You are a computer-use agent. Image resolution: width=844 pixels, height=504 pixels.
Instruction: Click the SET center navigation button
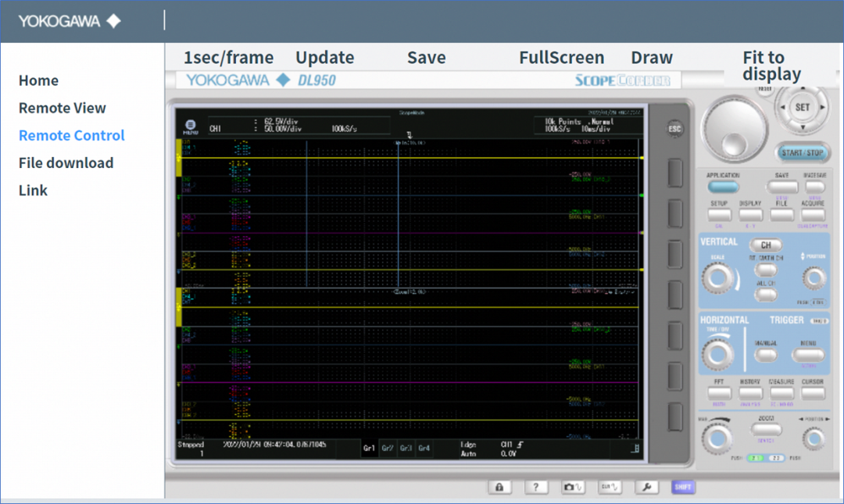[803, 107]
